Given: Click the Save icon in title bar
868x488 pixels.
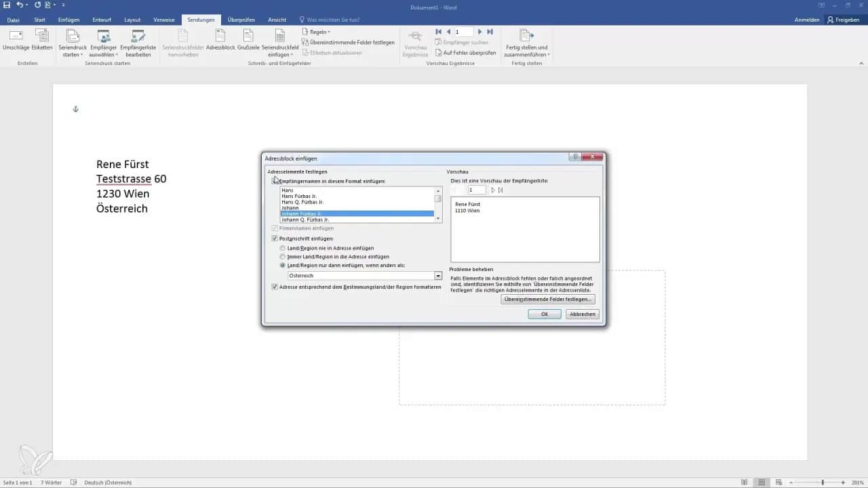Looking at the screenshot, I should pos(7,5).
